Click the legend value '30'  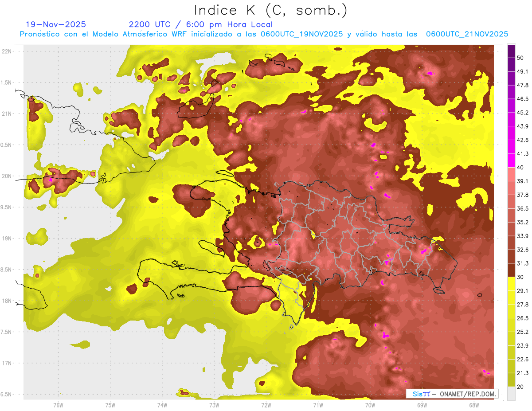click(521, 277)
